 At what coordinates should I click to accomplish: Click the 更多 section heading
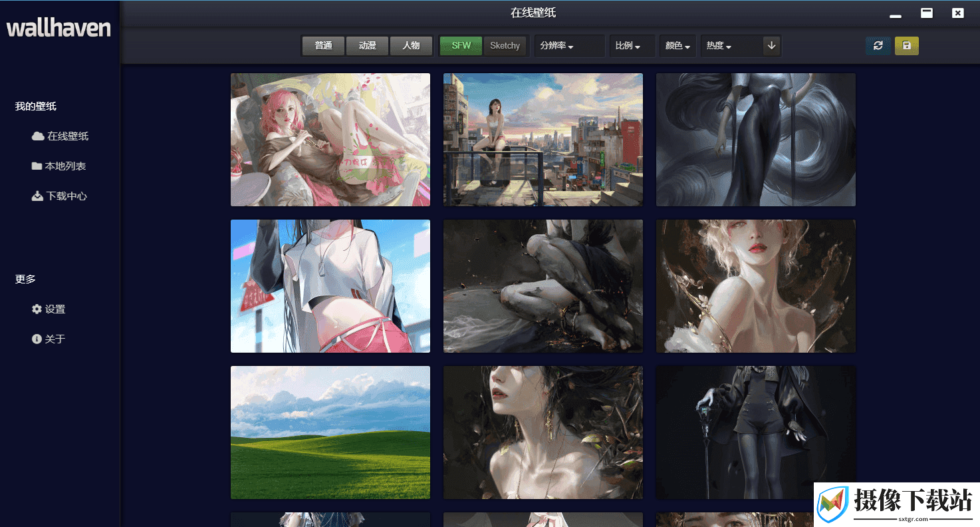(25, 279)
